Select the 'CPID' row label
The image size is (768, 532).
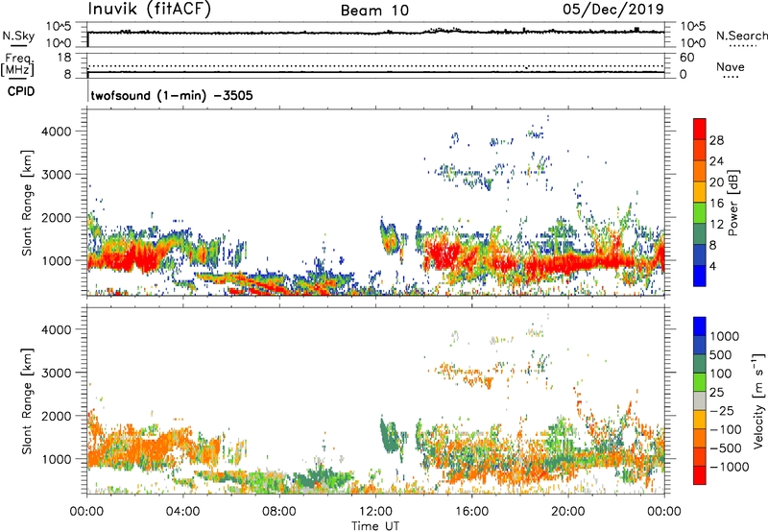point(21,91)
